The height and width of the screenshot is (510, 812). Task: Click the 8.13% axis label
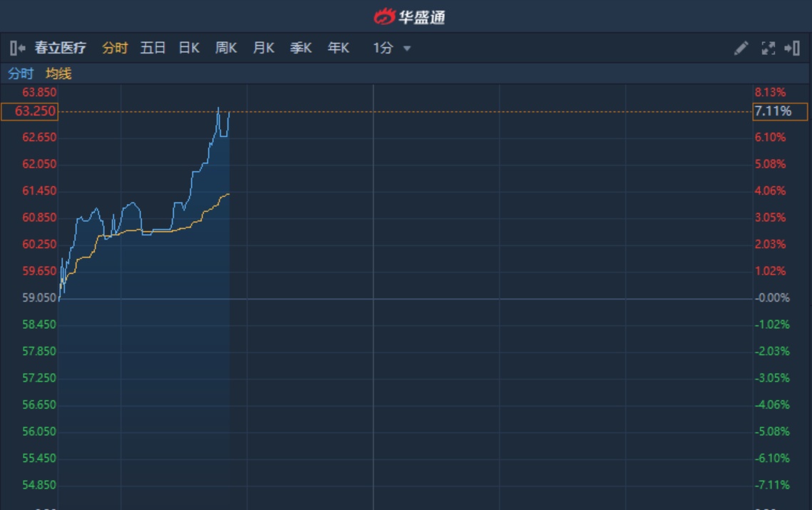tap(770, 92)
